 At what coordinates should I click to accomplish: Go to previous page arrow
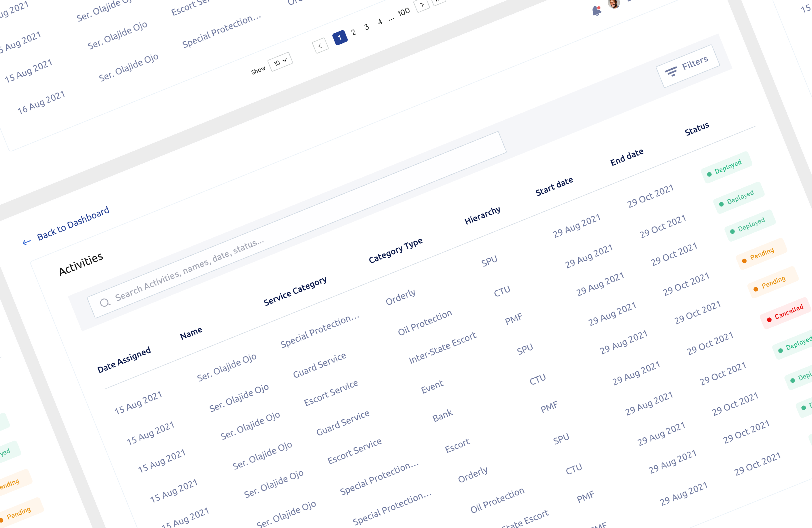tap(320, 46)
